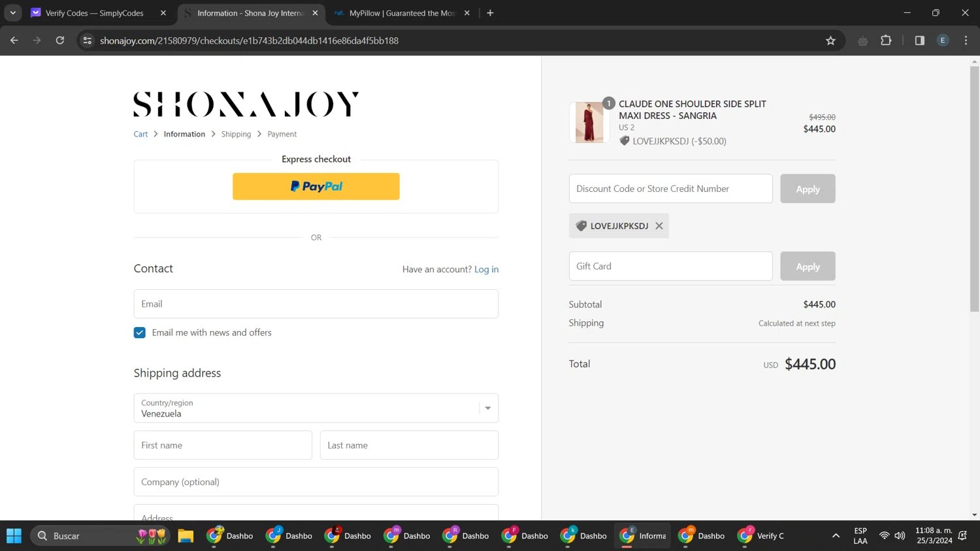The width and height of the screenshot is (980, 551).
Task: Focus Discount Code or Store Credit field
Action: [670, 189]
